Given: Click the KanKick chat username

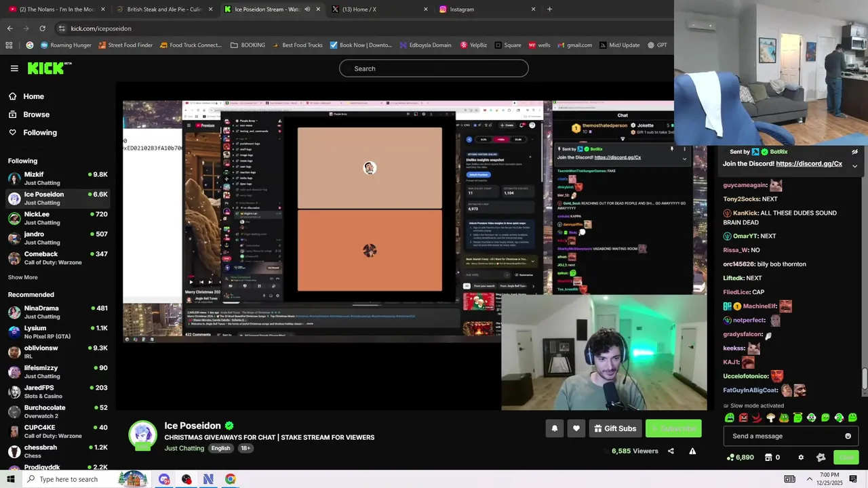Looking at the screenshot, I should coord(745,213).
